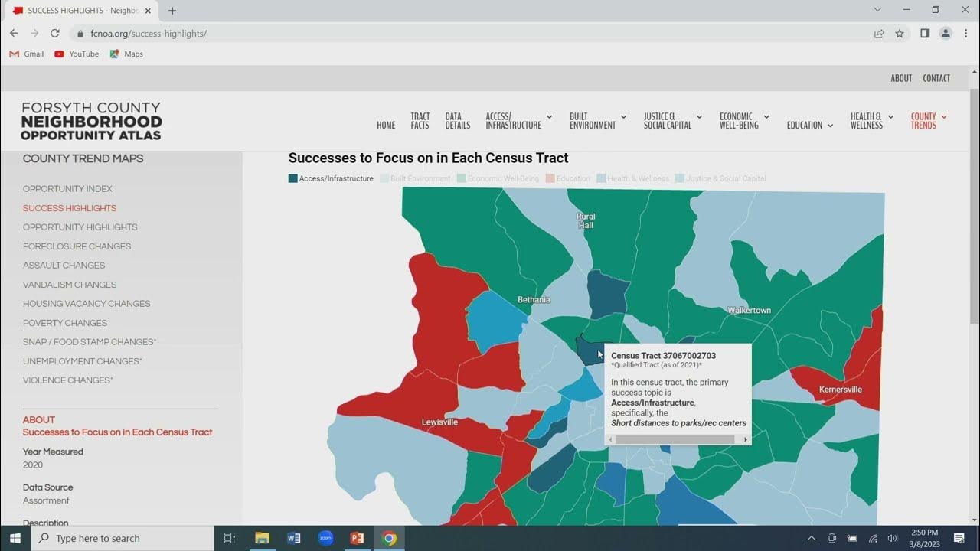Viewport: 980px width, 551px height.
Task: Close the SUCCESS HIGHLIGHTS browser tab
Action: 148,11
